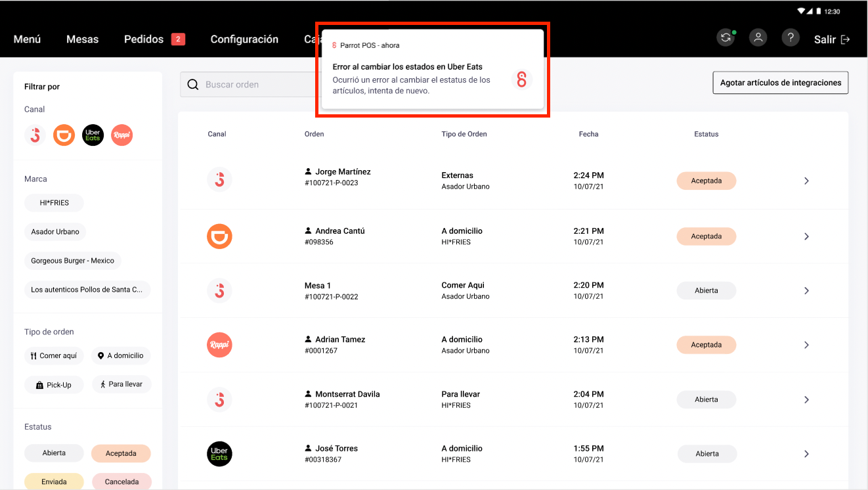
Task: Click order number #0001267
Action: point(321,351)
